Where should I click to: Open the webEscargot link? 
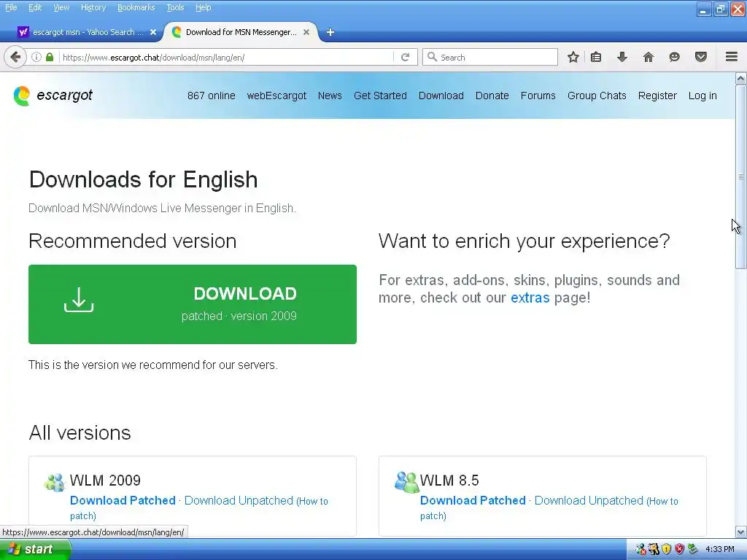click(276, 96)
